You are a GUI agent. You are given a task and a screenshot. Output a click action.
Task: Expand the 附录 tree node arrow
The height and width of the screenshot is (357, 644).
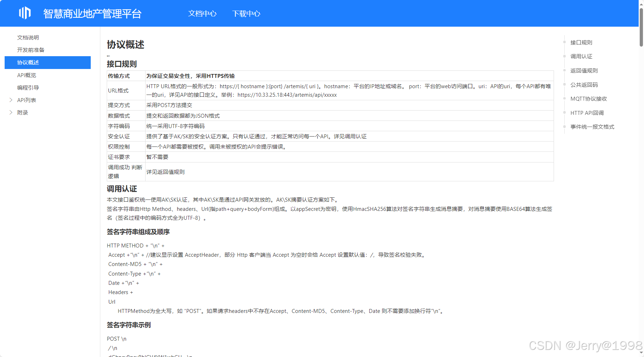[x=11, y=112]
